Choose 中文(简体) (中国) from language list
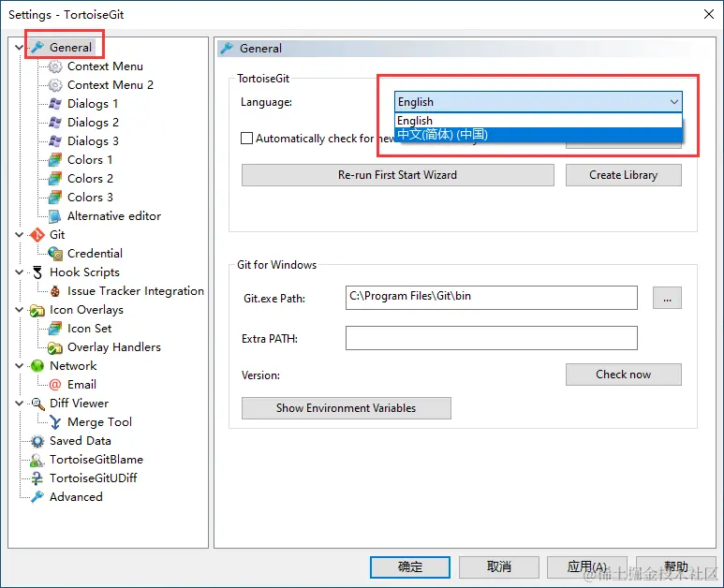 [539, 134]
